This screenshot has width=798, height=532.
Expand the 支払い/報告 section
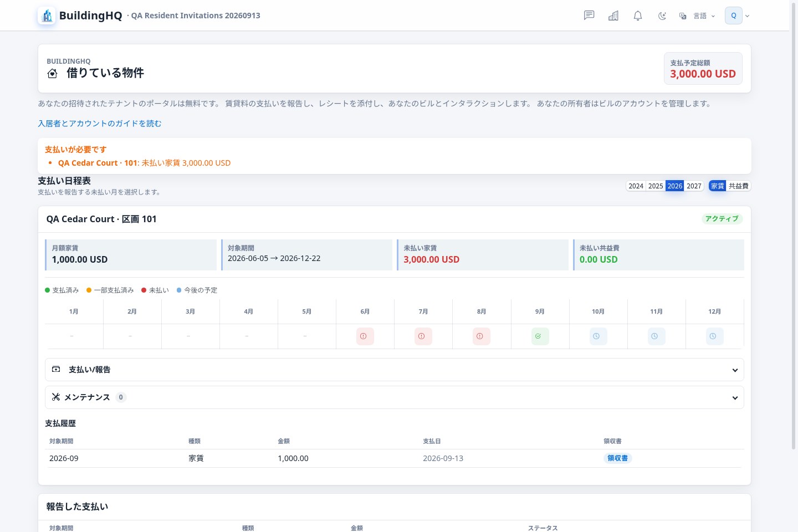pyautogui.click(x=394, y=370)
